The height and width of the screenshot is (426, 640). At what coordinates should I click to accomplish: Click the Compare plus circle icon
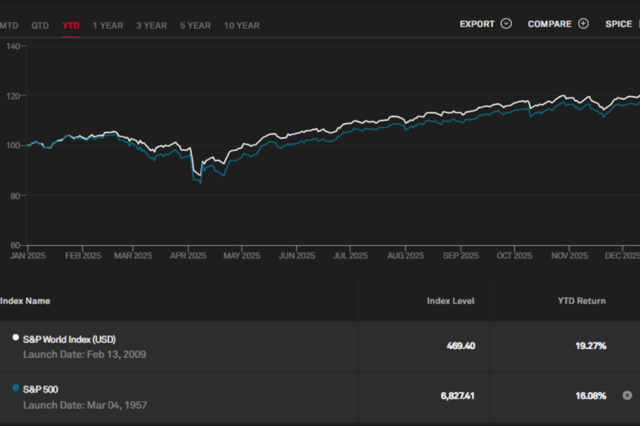click(583, 24)
